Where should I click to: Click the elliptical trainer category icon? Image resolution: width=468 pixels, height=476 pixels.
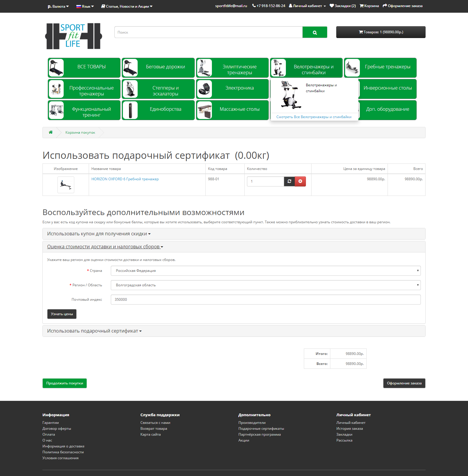point(204,68)
